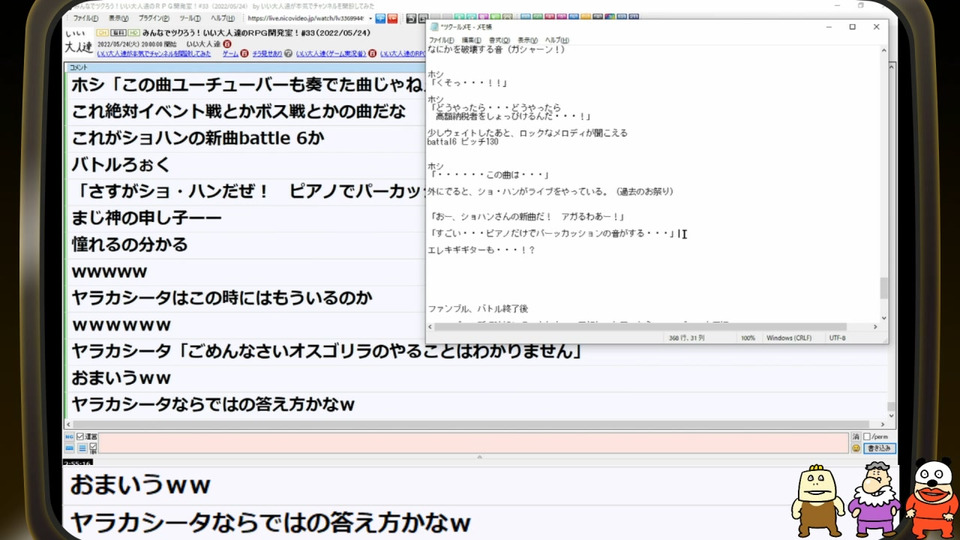Click the red badge next to いい大人達 name
Screen dimensions: 960x540
click(x=227, y=44)
